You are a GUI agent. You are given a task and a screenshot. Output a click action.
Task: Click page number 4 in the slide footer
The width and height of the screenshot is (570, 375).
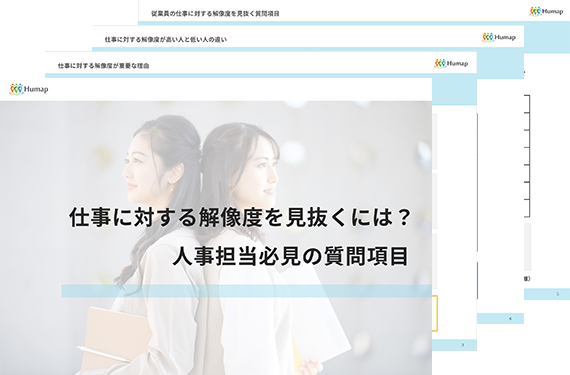pos(510,319)
